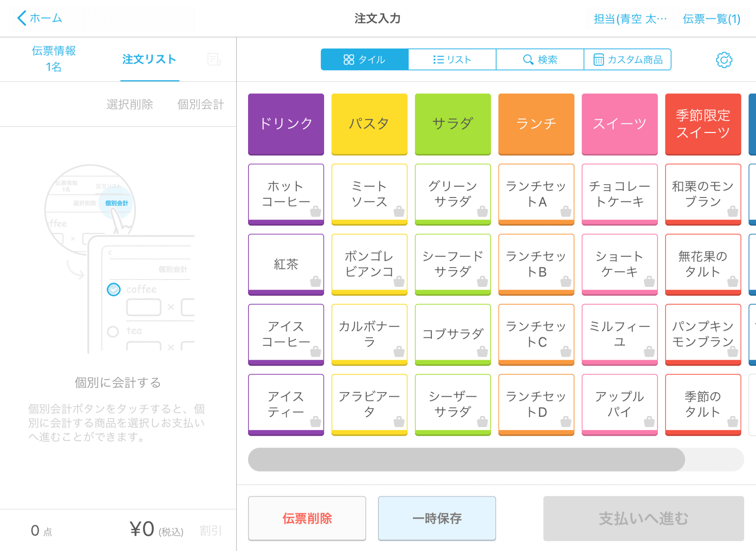
Task: Add アラビアータ to the order
Action: (x=369, y=404)
